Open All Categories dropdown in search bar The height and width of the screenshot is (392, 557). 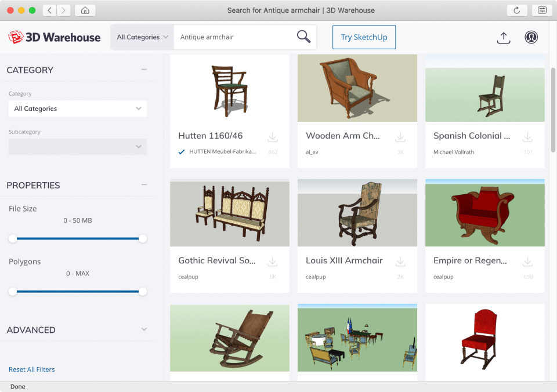(143, 37)
